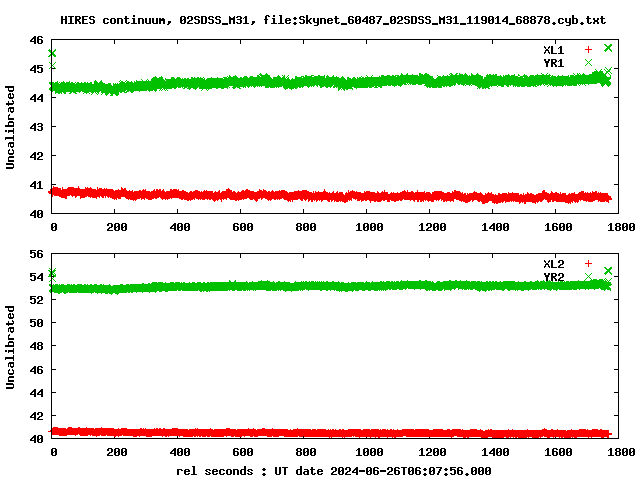Click the y-axis value 43 in top plot
This screenshot has width=640, height=480.
(36, 127)
